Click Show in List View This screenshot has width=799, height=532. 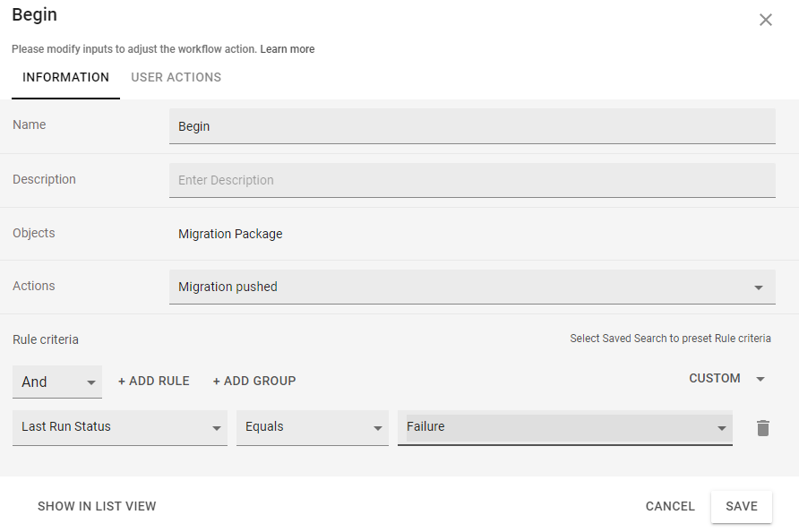pyautogui.click(x=97, y=506)
